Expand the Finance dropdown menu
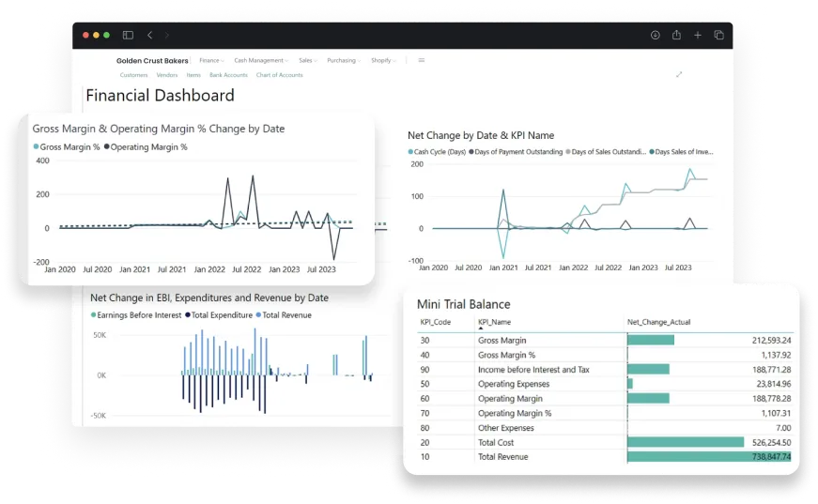 (x=210, y=60)
